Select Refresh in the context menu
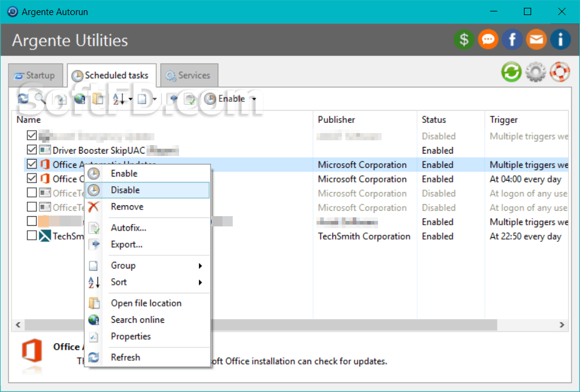Viewport: 580px width, 392px height. pyautogui.click(x=148, y=357)
